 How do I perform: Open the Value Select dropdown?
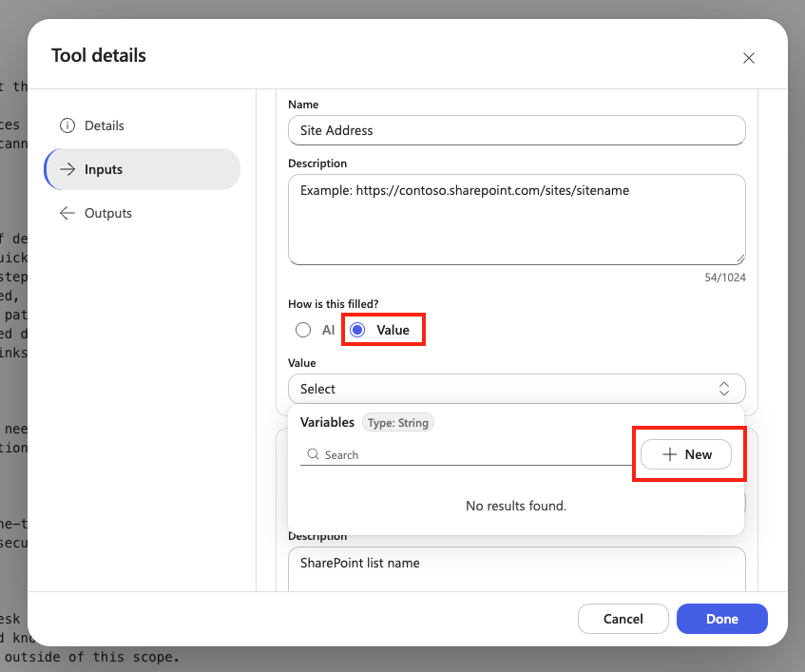pos(516,389)
